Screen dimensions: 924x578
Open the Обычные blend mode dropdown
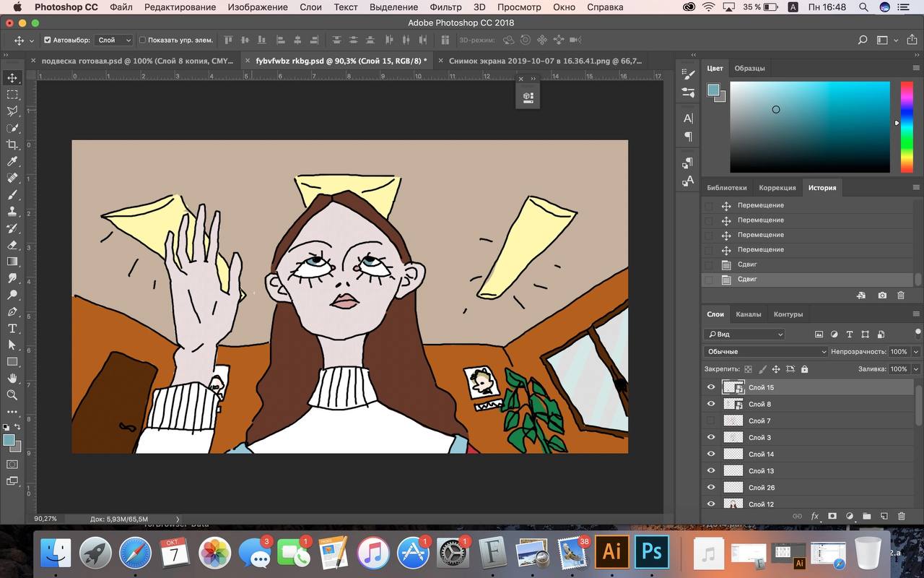766,352
